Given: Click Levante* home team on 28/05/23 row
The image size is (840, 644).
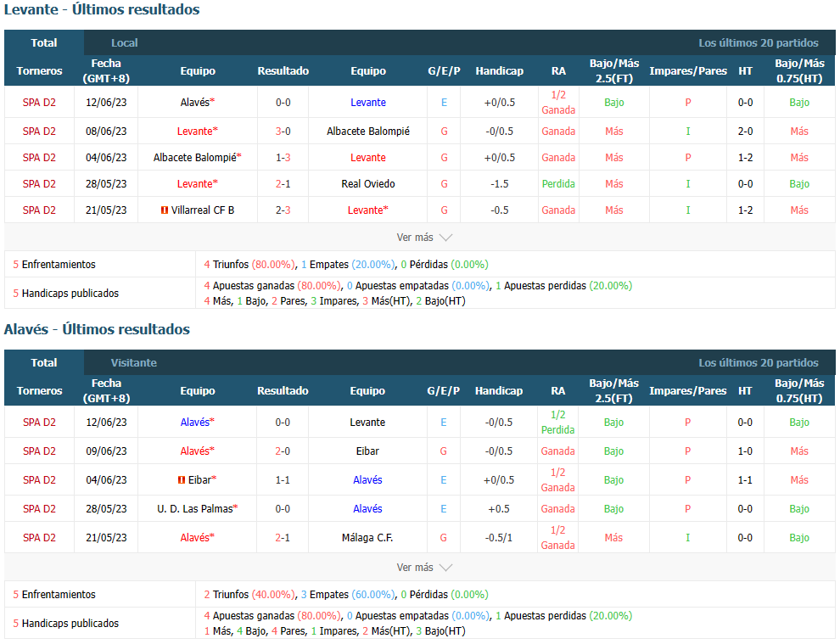Looking at the screenshot, I should point(197,184).
